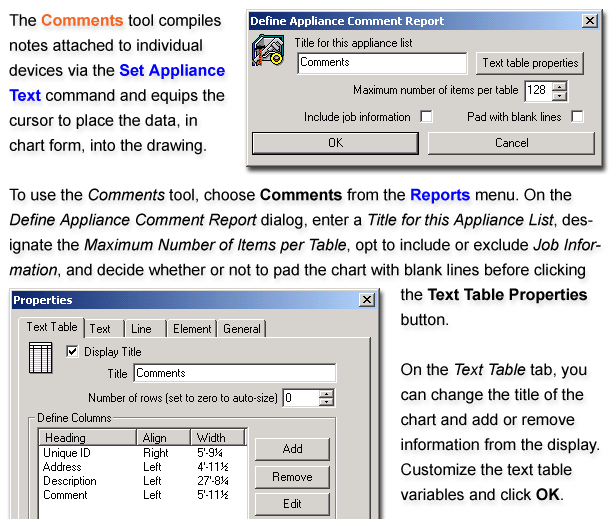Click the Right alignment value of Unique ID
This screenshot has height=519, width=612.
coord(156,453)
